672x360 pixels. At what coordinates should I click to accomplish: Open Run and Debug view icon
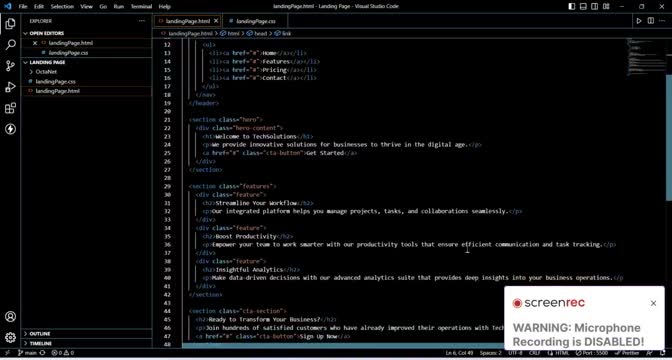tap(10, 87)
